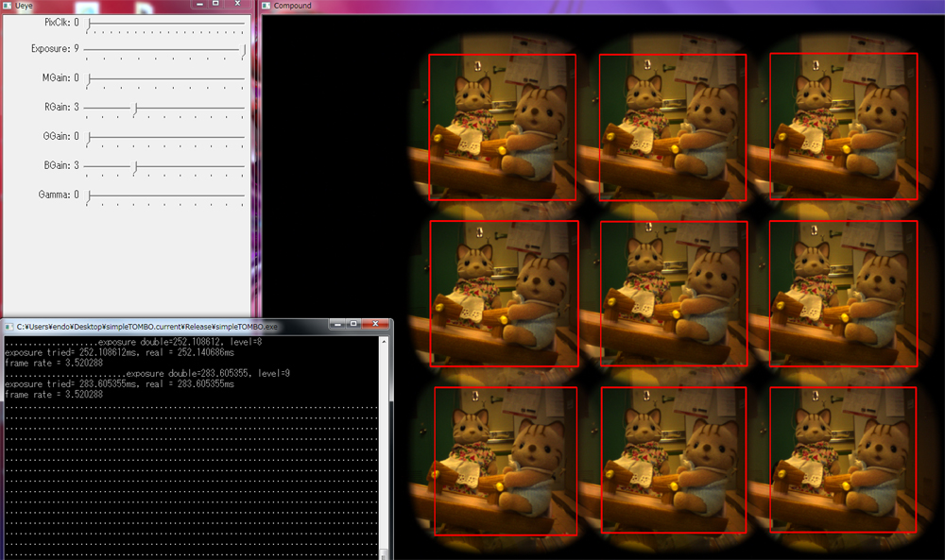The height and width of the screenshot is (560, 945).
Task: Click the top-center sub-image in Compound window
Action: [x=673, y=127]
